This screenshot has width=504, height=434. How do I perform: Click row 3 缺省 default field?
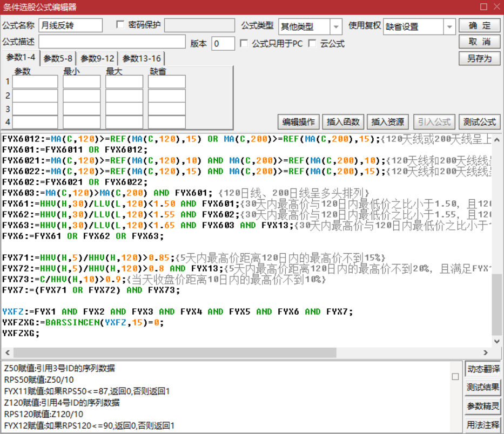pos(166,109)
